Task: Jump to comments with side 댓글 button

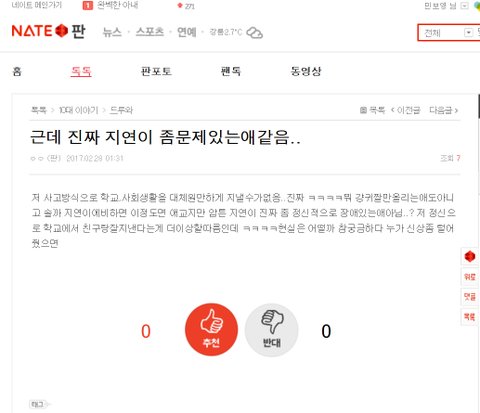Action: (x=470, y=296)
